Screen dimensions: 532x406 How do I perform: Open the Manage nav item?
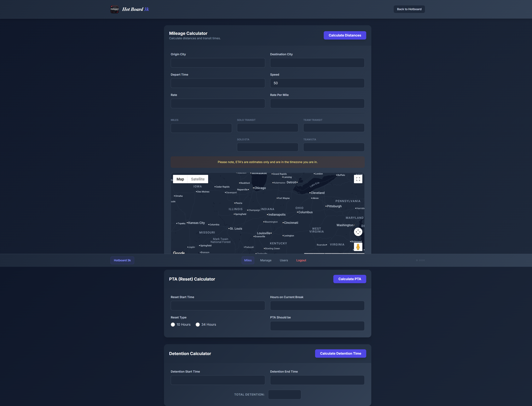(x=266, y=260)
